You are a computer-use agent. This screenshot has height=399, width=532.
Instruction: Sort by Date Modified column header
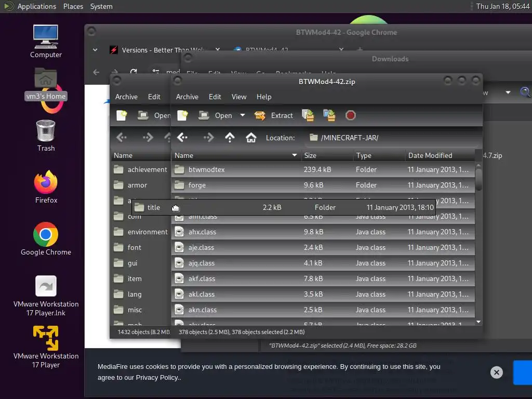tap(440, 155)
